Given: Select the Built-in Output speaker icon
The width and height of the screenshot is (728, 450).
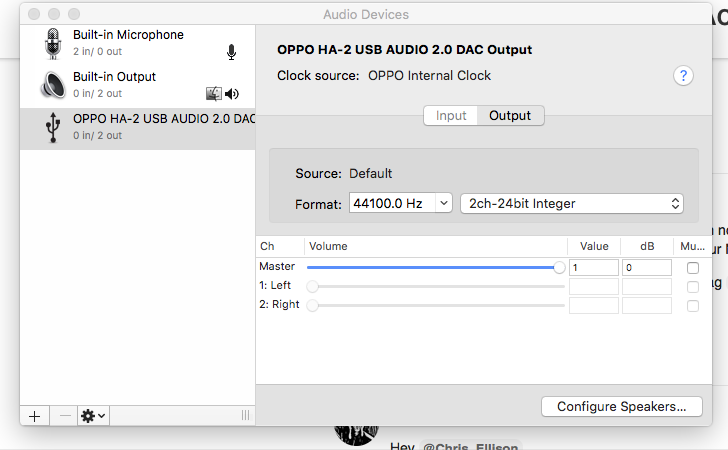Looking at the screenshot, I should 53,85.
